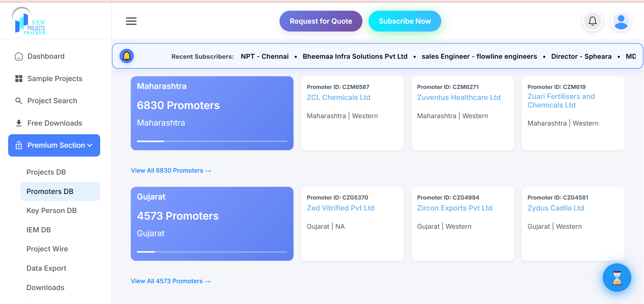This screenshot has width=644, height=304.
Task: Open Zircon Exports Pvt Ltd promoter
Action: coord(455,208)
